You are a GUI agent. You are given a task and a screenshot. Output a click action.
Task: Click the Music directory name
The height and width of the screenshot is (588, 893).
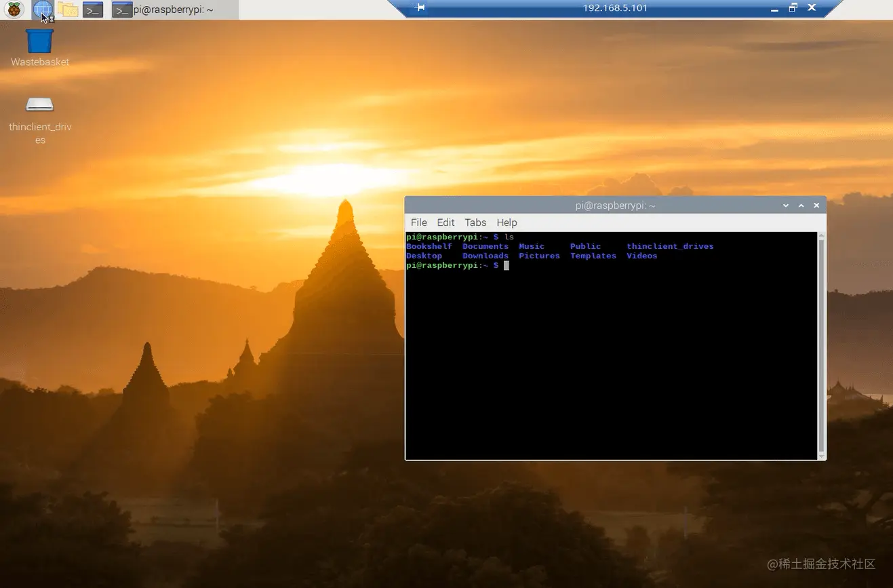point(532,246)
